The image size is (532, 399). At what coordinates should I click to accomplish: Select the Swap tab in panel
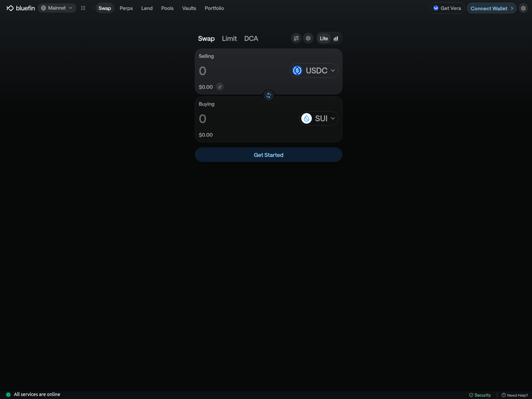[x=206, y=39]
